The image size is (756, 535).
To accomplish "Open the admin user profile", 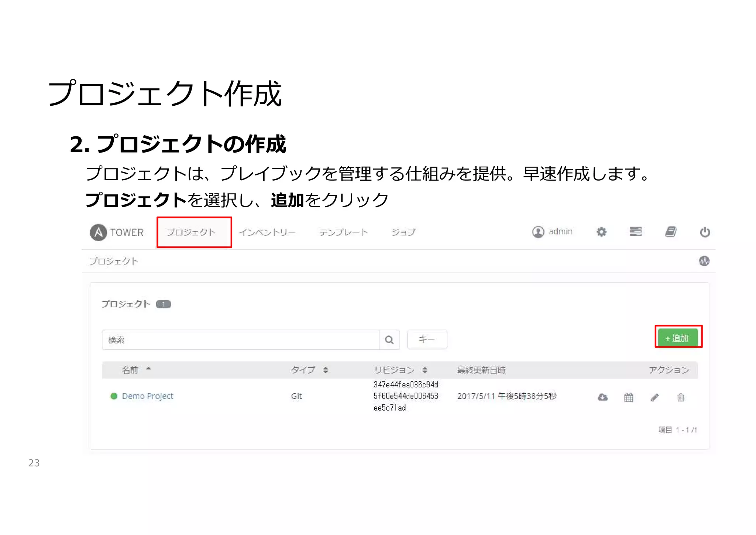I will click(x=552, y=232).
